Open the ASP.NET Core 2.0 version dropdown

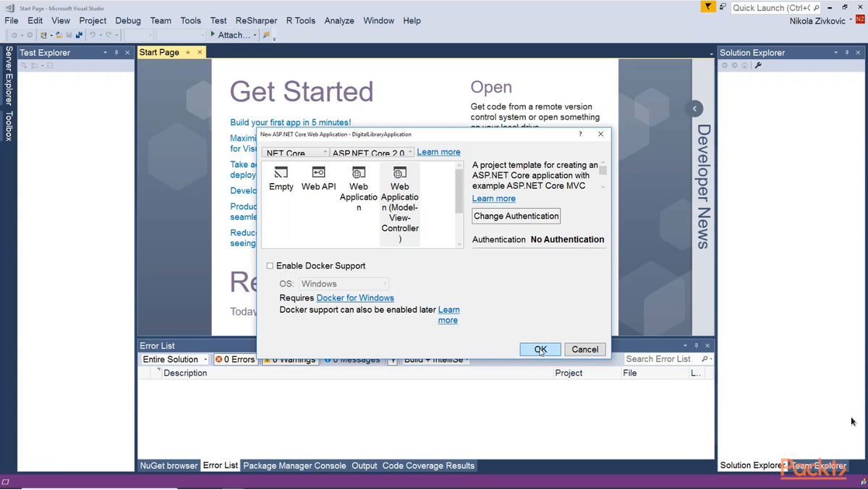coord(373,153)
